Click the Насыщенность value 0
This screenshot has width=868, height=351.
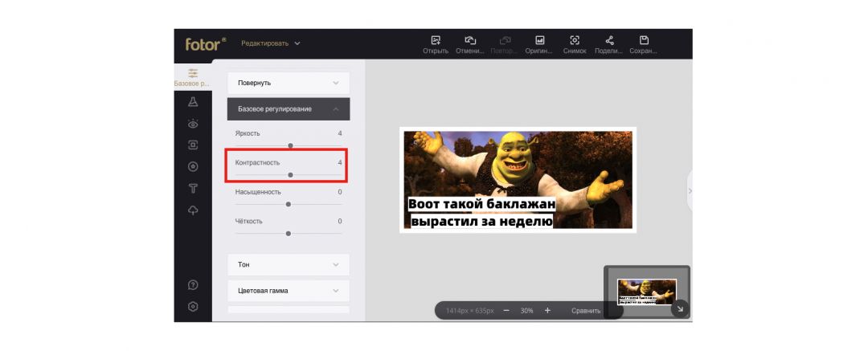point(340,192)
